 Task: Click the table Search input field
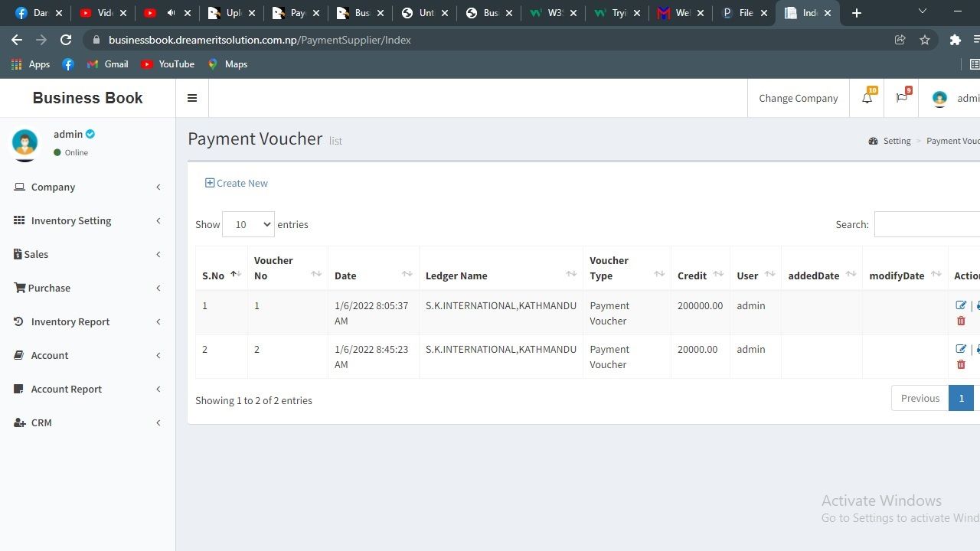tap(926, 224)
